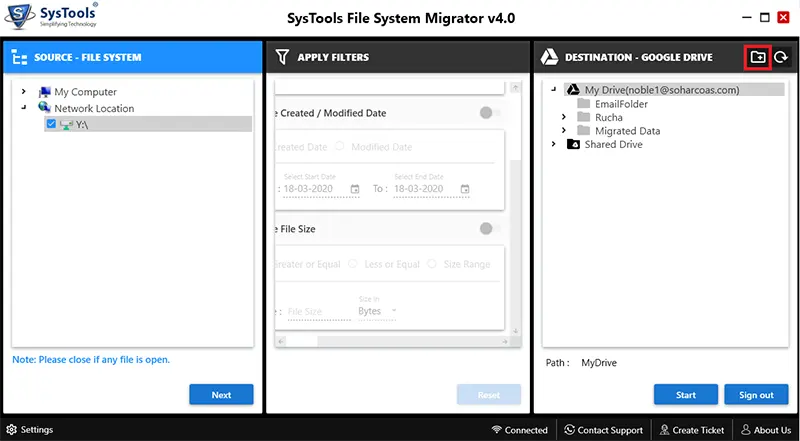Image resolution: width=800 pixels, height=441 pixels.
Task: Collapse the Network Location node
Action: (23, 108)
